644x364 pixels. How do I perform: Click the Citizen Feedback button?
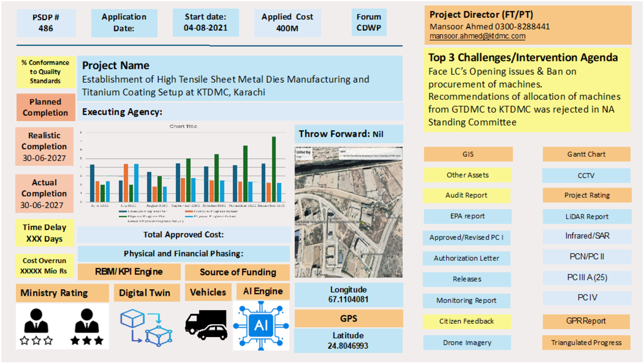(467, 321)
